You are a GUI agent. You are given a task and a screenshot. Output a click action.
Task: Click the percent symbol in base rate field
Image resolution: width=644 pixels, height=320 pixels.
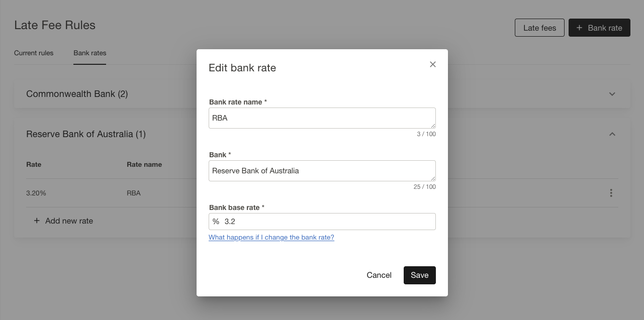(x=216, y=222)
